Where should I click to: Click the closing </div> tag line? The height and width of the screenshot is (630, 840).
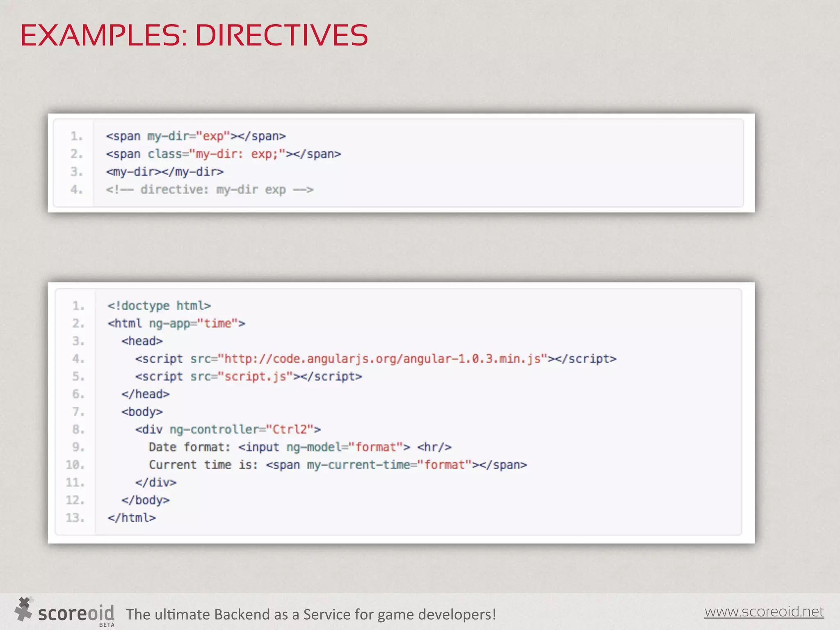[156, 482]
